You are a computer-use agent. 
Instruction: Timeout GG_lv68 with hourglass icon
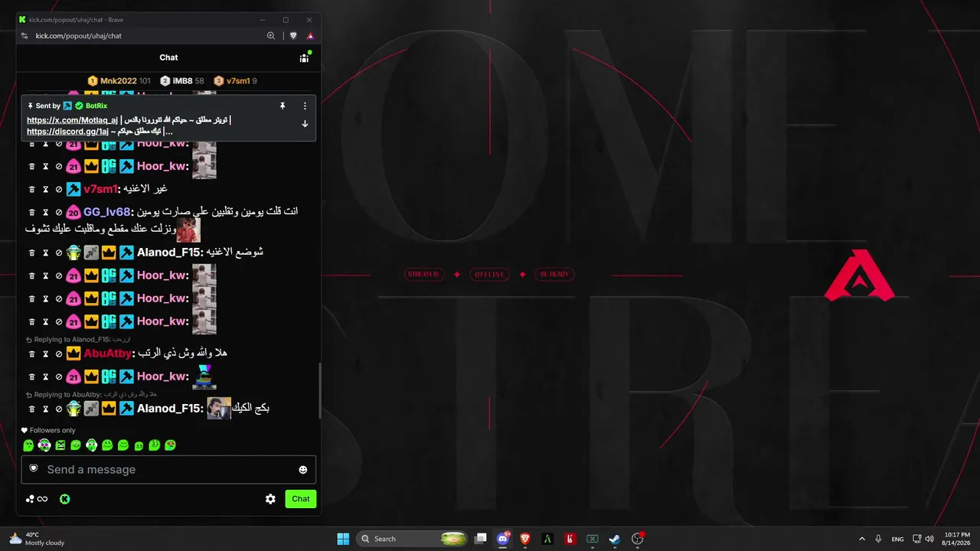[x=45, y=212]
